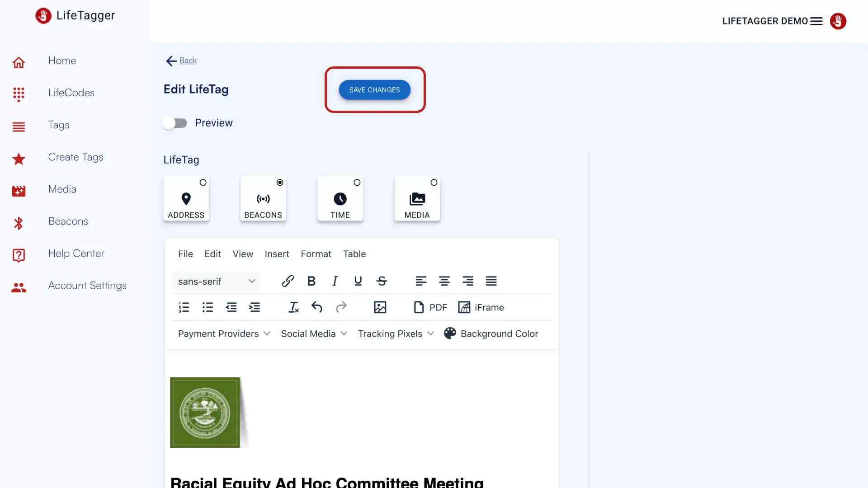Expand the Social Media dropdown
Image resolution: width=868 pixels, height=488 pixels.
pos(314,333)
